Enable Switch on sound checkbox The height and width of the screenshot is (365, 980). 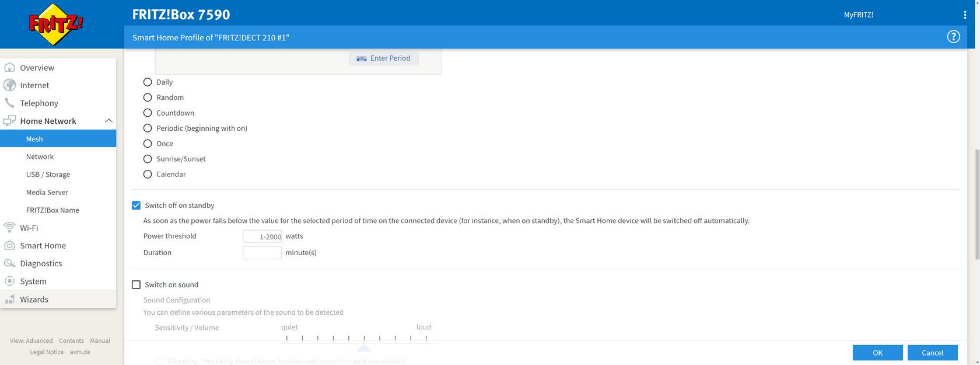136,284
